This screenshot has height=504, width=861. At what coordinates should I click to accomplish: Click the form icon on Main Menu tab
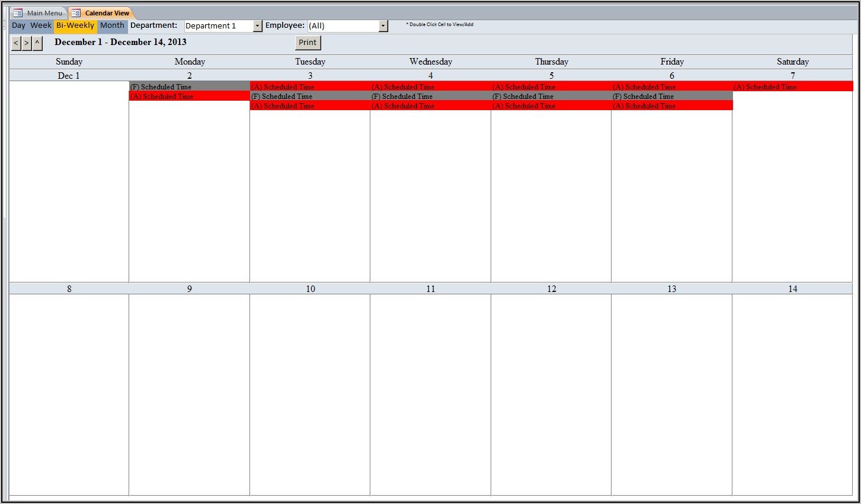[18, 13]
